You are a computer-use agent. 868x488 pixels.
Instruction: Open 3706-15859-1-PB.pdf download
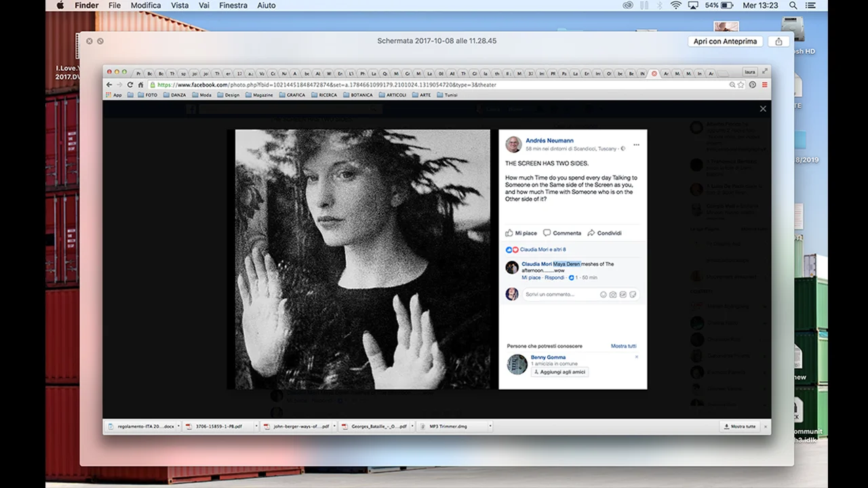click(x=218, y=426)
